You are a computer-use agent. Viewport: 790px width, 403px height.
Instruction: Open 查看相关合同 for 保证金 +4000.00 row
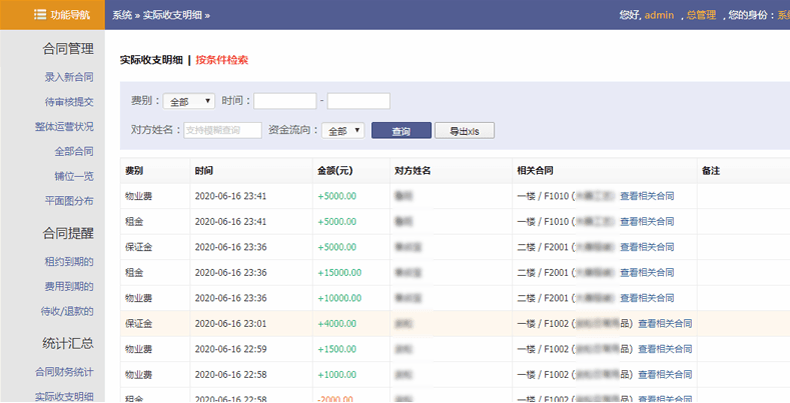point(665,323)
